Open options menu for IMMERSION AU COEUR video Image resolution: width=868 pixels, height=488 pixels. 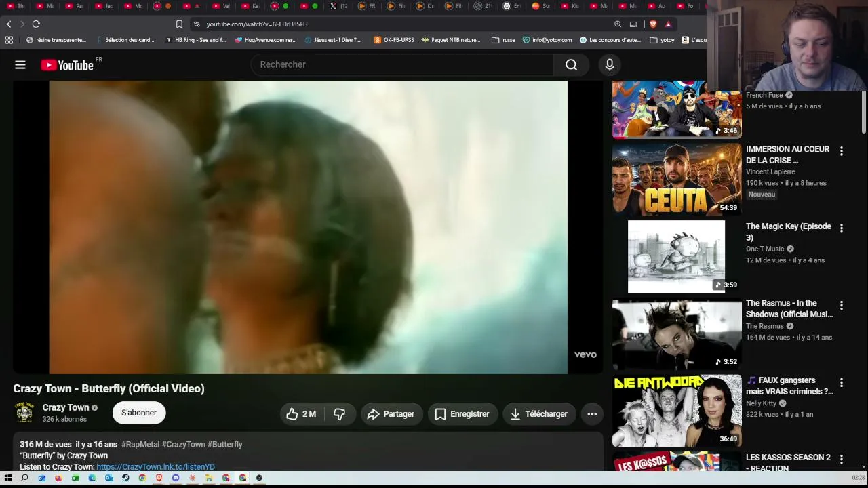[x=842, y=151]
